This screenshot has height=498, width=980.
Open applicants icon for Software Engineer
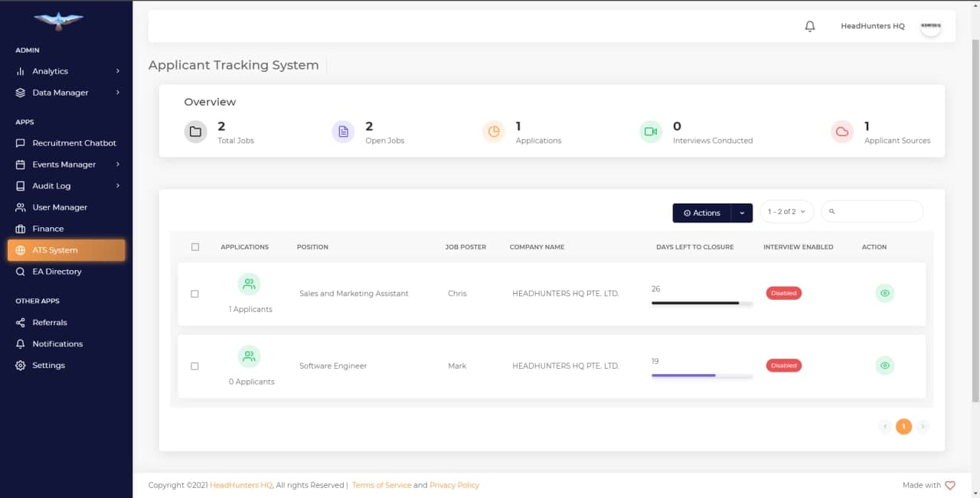tap(249, 356)
